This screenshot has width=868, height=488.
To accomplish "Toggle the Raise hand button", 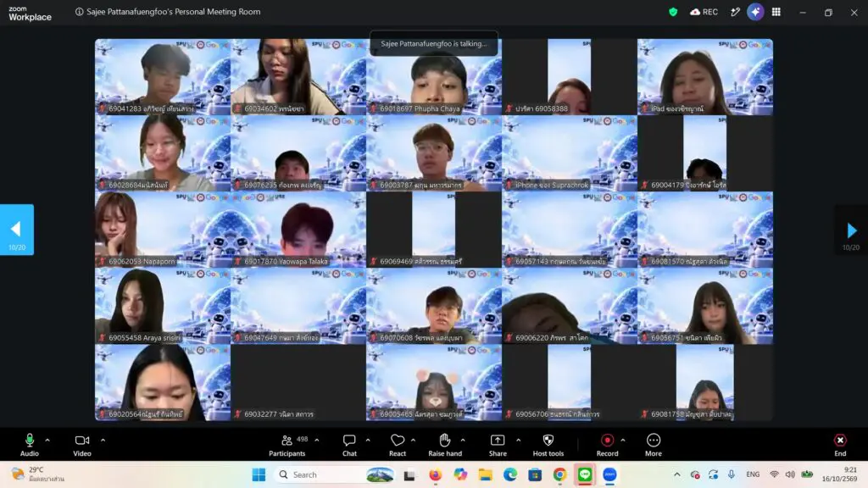I will coord(444,445).
